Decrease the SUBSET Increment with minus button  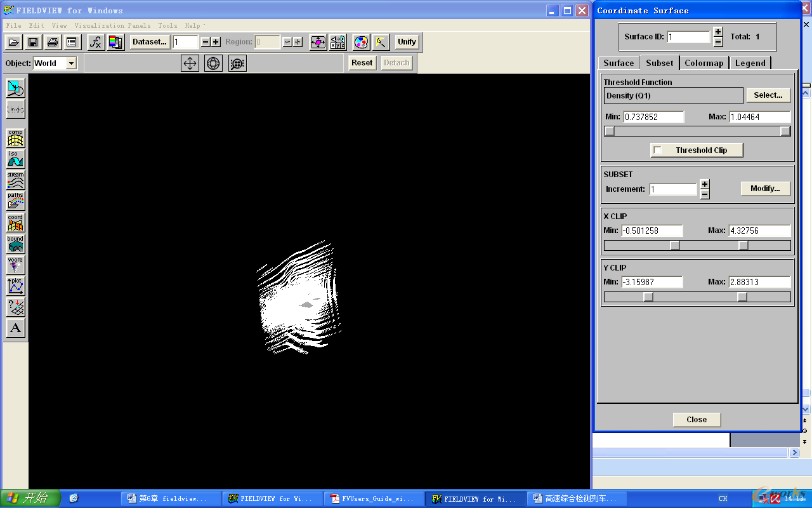705,194
